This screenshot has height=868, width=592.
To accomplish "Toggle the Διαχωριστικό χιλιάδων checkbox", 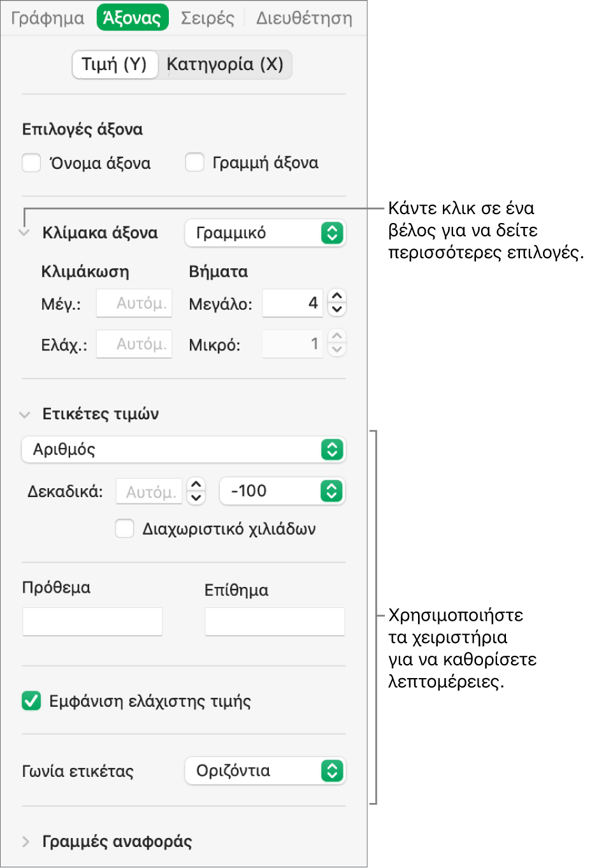I will pos(124,528).
